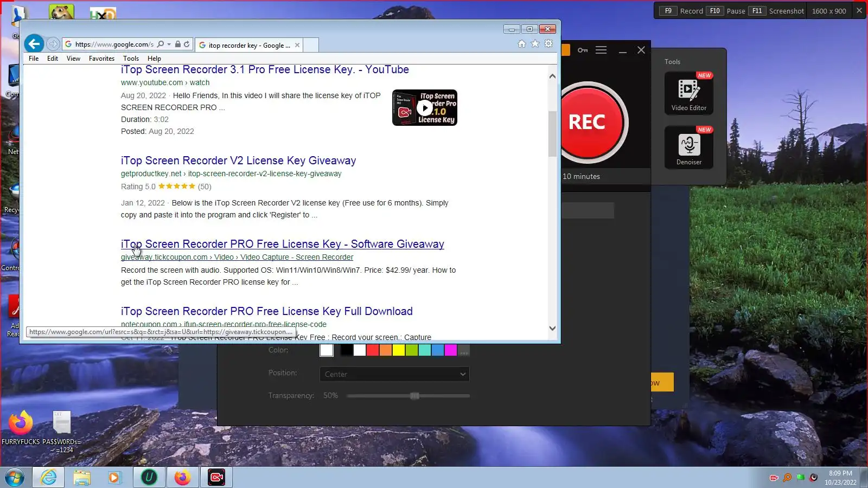Open 'iTop Screen Recorder PRO Free License Key - Software Giveaway'
The image size is (868, 488).
click(282, 244)
